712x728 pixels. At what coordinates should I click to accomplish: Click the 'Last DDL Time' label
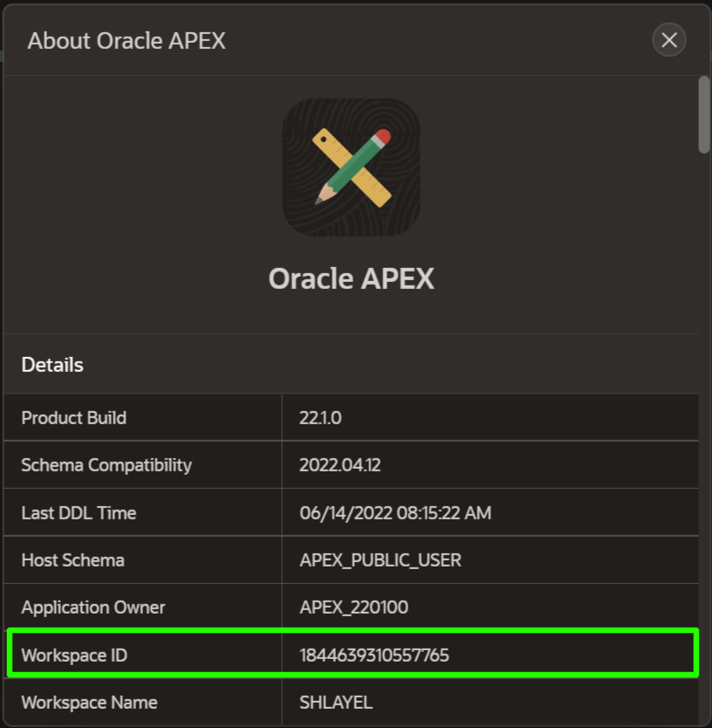[79, 513]
